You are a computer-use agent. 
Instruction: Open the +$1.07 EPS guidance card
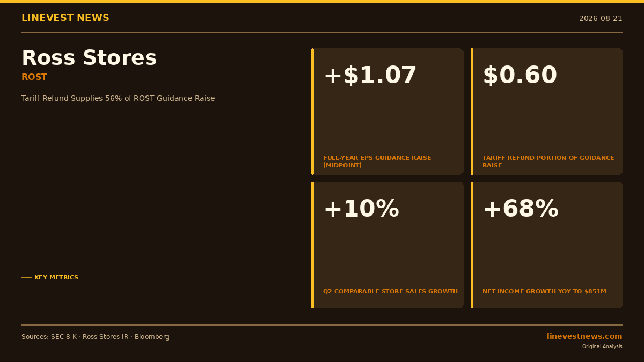coord(387,112)
